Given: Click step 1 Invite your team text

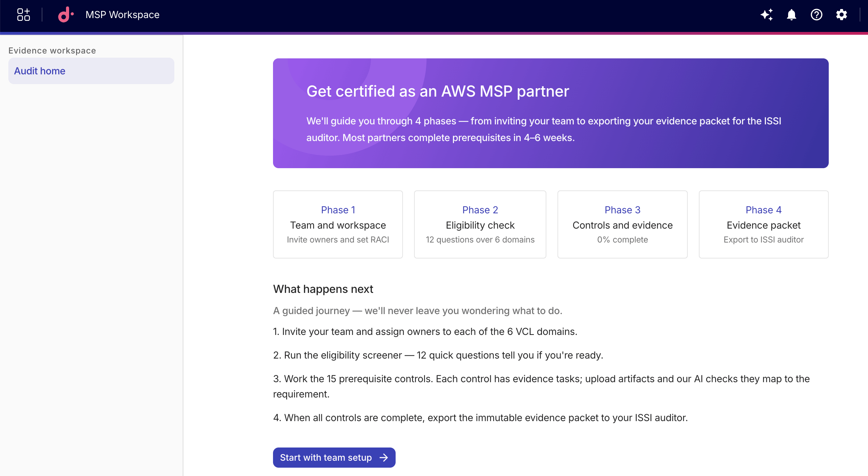Looking at the screenshot, I should [x=425, y=331].
